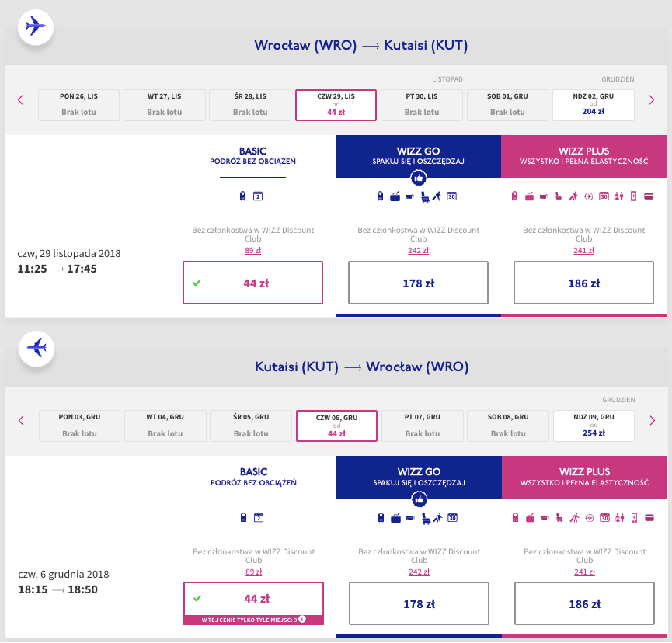Open the return WIZZ GO 242 zł non-member price link

(420, 572)
